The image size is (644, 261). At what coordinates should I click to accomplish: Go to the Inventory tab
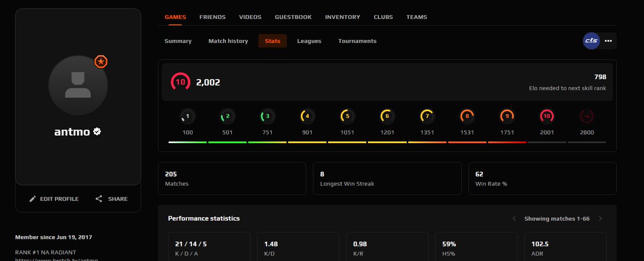click(343, 17)
